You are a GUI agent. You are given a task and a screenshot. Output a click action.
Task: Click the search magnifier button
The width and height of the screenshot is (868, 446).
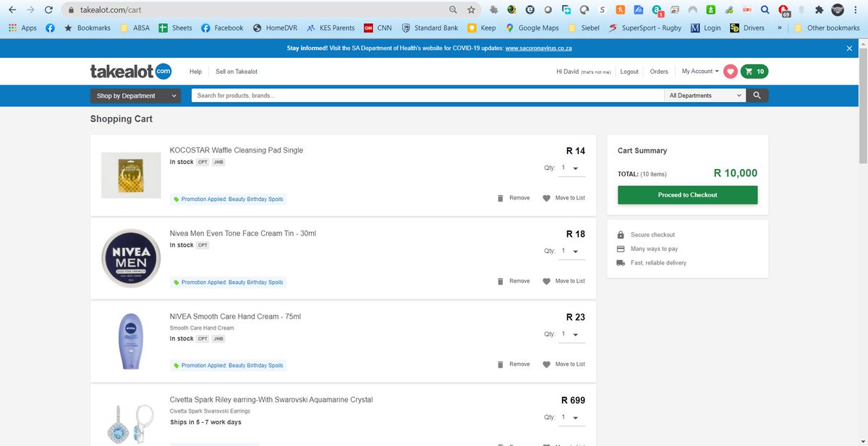[x=757, y=95]
